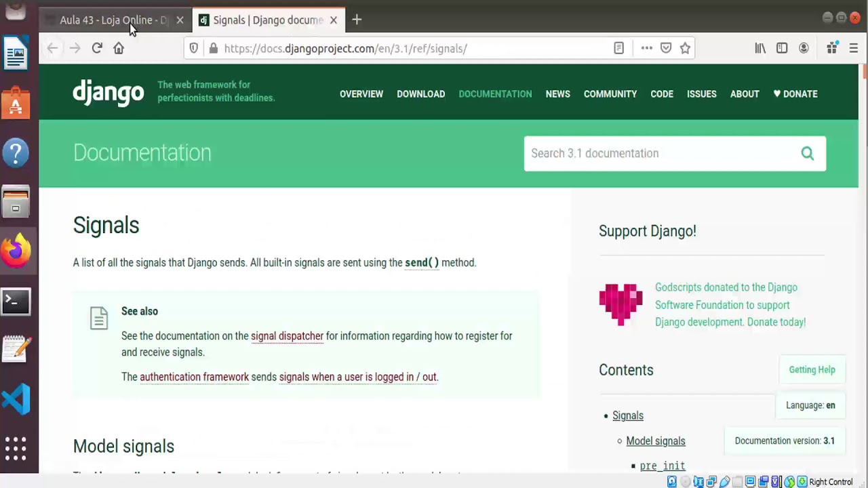This screenshot has width=868, height=488.
Task: Launch Visual Studio Code from the dock
Action: coord(16,399)
